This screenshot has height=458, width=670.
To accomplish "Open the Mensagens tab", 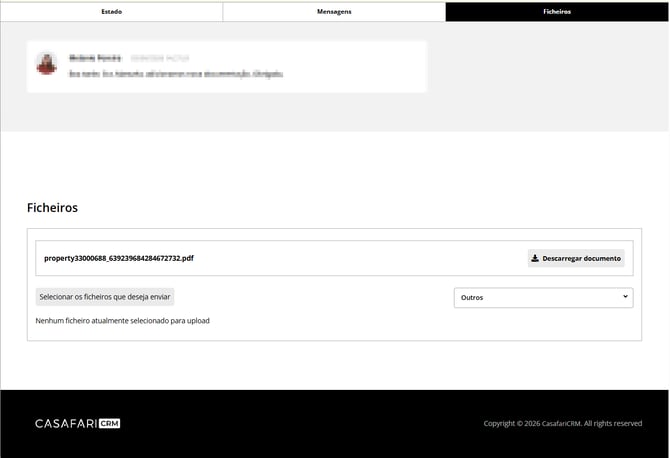I will [334, 12].
